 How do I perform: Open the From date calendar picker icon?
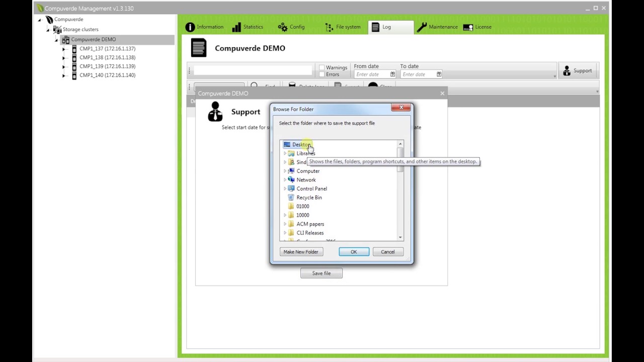click(393, 74)
